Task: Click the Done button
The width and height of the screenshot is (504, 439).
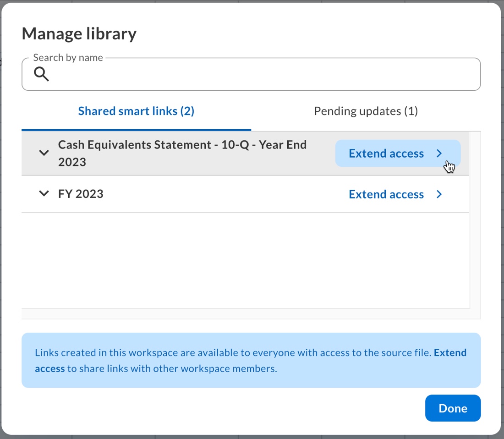Action: (453, 408)
